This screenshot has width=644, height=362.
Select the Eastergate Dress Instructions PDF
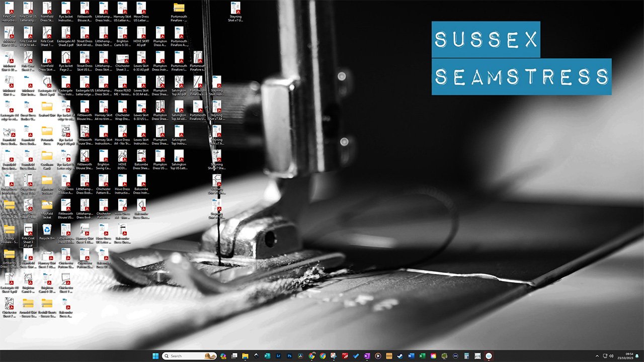(x=66, y=87)
